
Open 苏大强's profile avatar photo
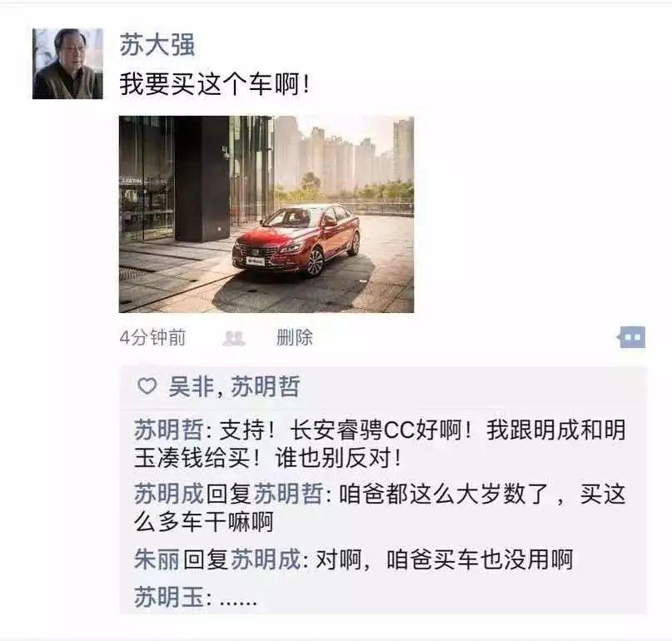(x=67, y=64)
